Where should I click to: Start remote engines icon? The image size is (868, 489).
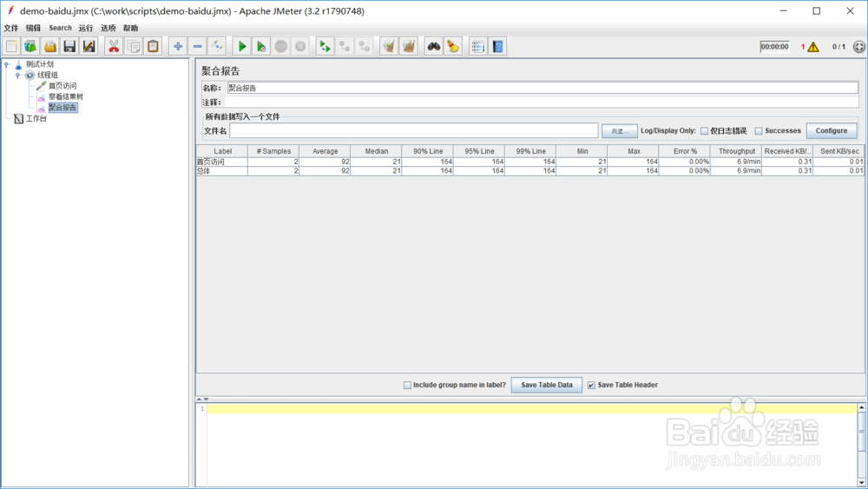pyautogui.click(x=325, y=47)
